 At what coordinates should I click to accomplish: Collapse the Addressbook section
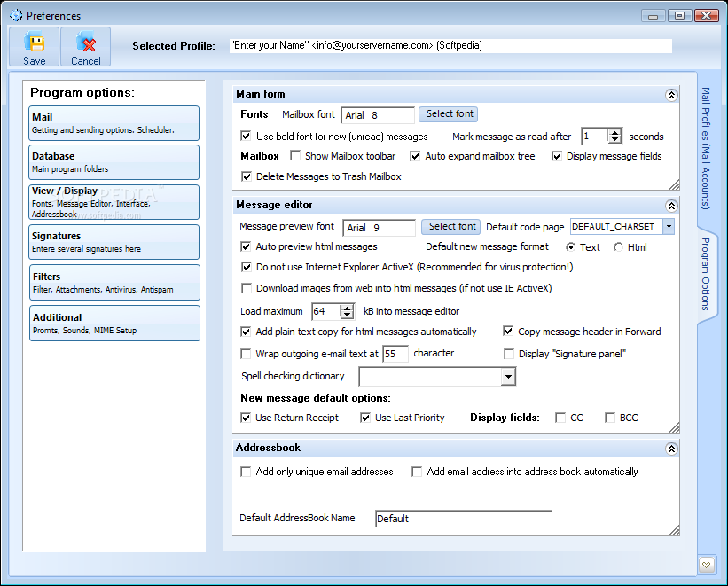click(671, 449)
